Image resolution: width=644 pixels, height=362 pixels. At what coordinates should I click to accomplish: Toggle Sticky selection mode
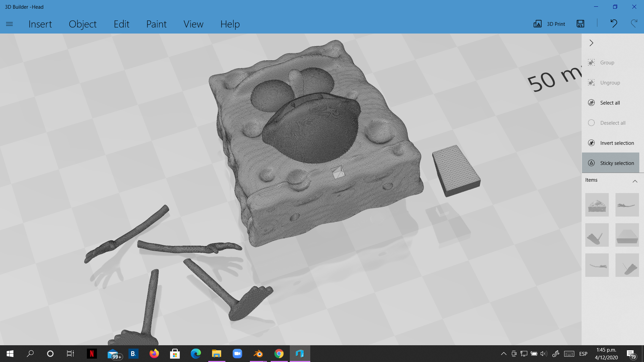tap(610, 163)
